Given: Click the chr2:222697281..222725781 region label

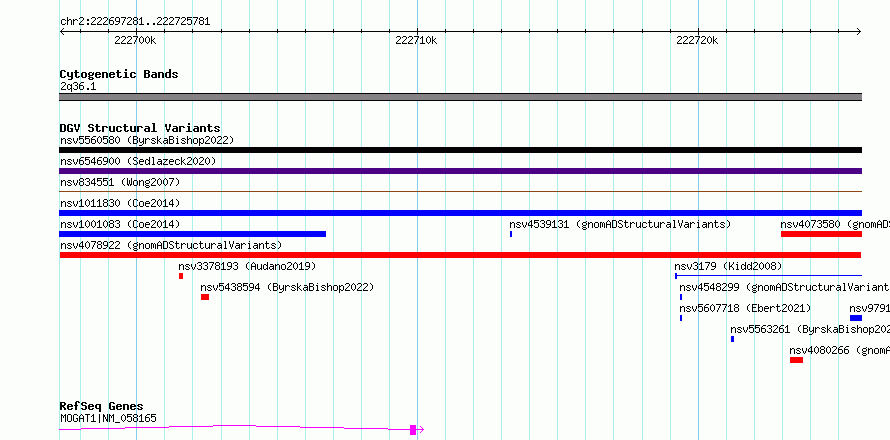Looking at the screenshot, I should pos(135,22).
